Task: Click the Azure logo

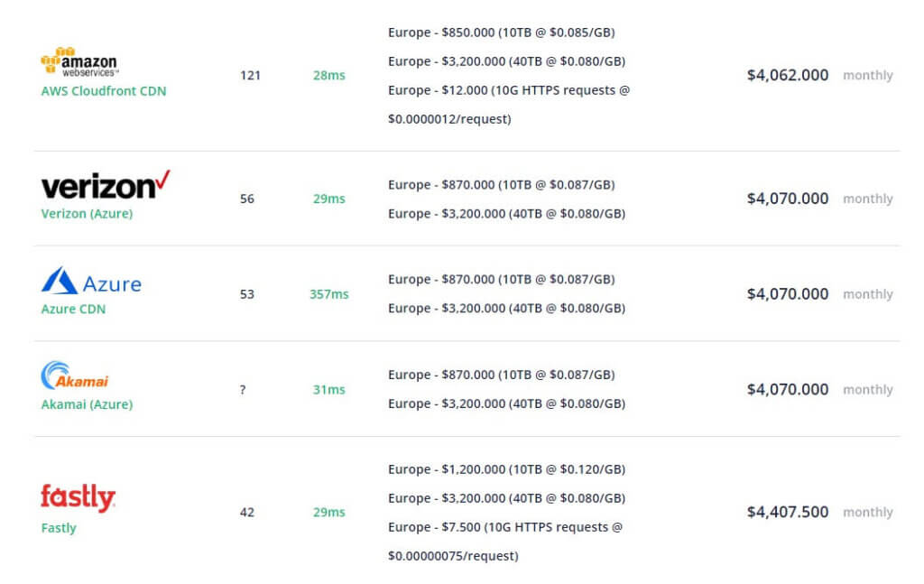Action: (x=91, y=281)
